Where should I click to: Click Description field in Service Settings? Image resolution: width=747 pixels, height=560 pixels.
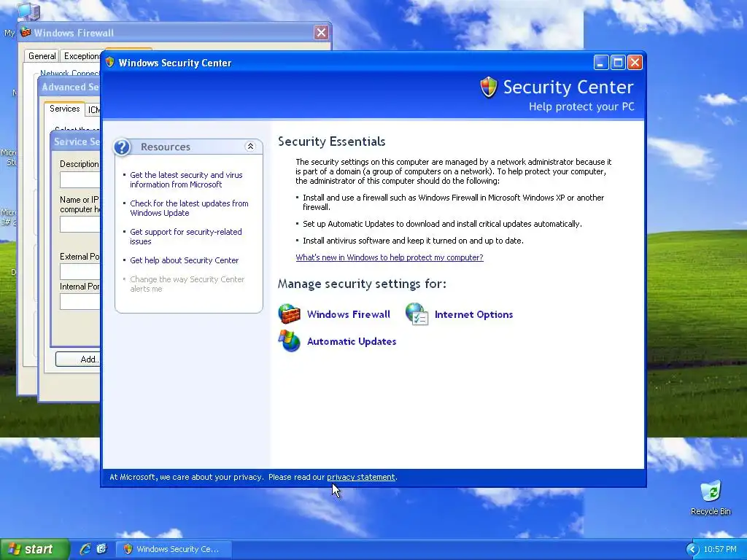point(80,179)
